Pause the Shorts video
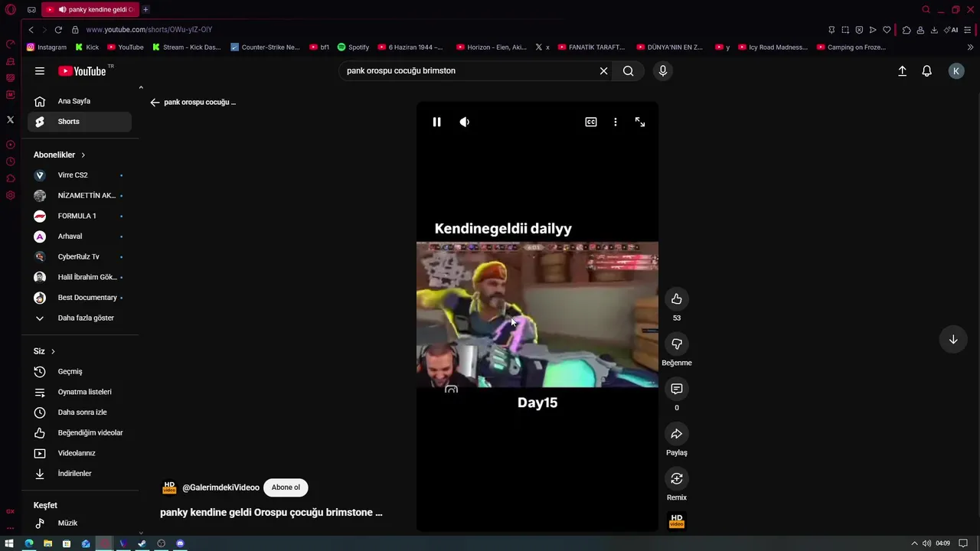The height and width of the screenshot is (551, 980). (x=436, y=122)
